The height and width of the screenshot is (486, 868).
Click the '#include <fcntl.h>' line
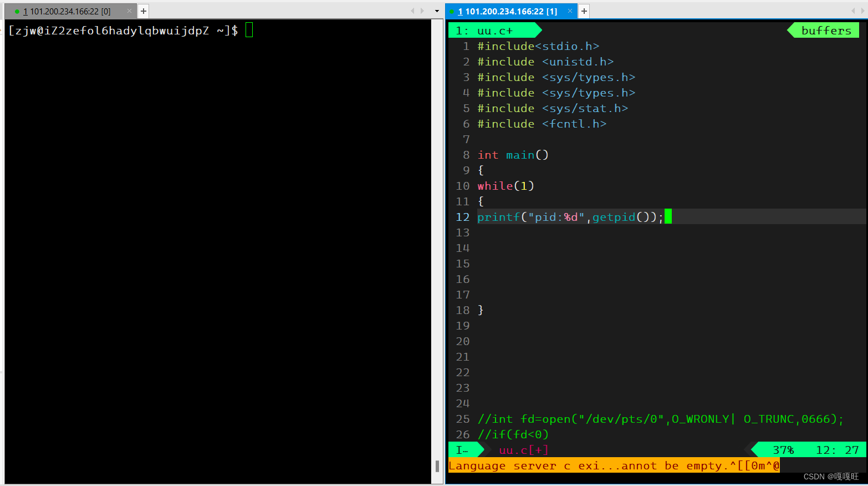542,124
